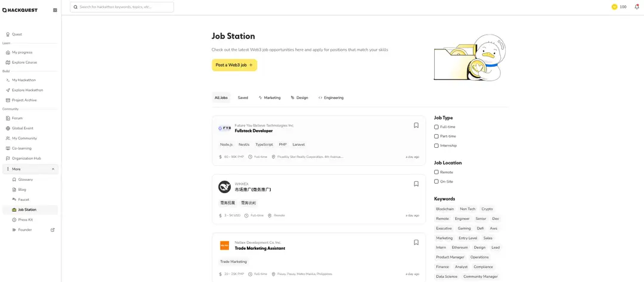Enable the Full-time job type checkbox
This screenshot has width=644, height=282.
pos(436,127)
